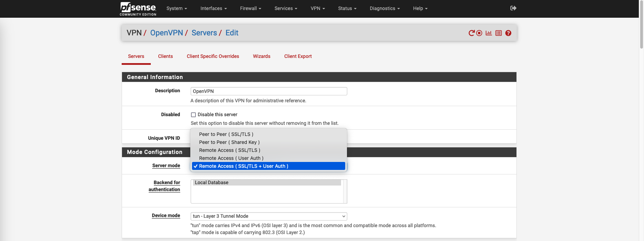The width and height of the screenshot is (644, 241).
Task: Restart the OpenVPN service via the circular arrow icon
Action: [471, 33]
